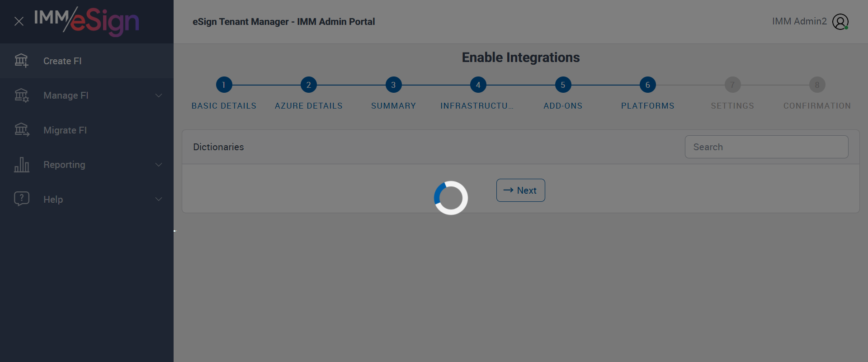Close the sidebar with the X icon
Viewport: 868px width, 362px height.
[19, 21]
